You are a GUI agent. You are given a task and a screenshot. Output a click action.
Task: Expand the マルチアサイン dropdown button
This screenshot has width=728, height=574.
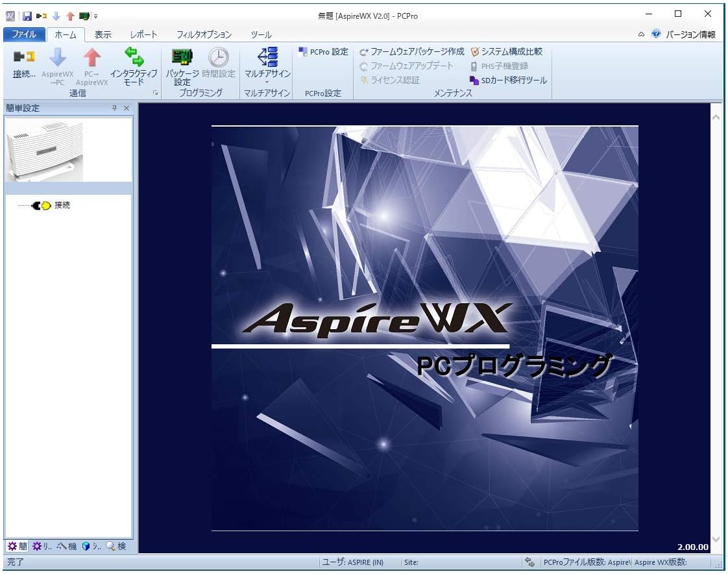[x=267, y=65]
